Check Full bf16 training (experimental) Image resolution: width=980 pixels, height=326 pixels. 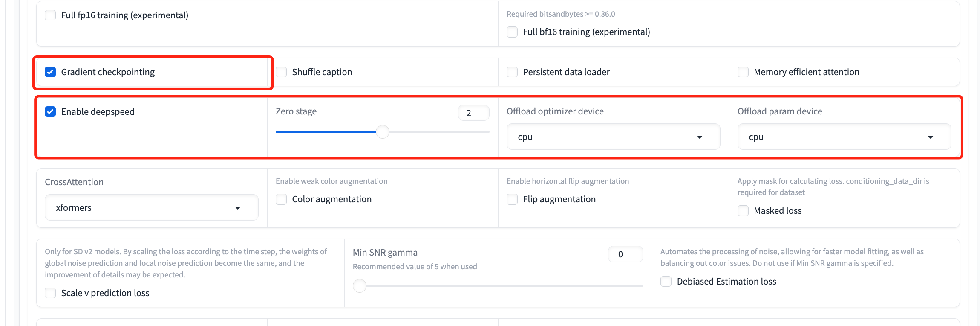(512, 32)
